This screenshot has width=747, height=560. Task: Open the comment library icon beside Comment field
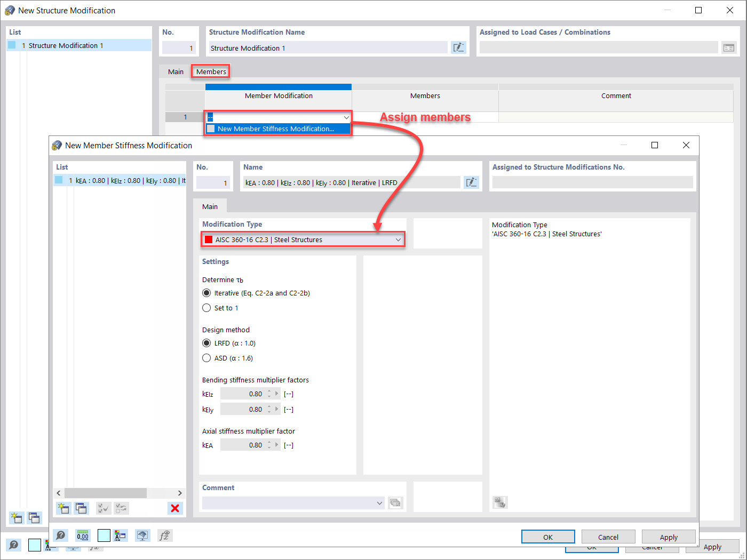(395, 502)
